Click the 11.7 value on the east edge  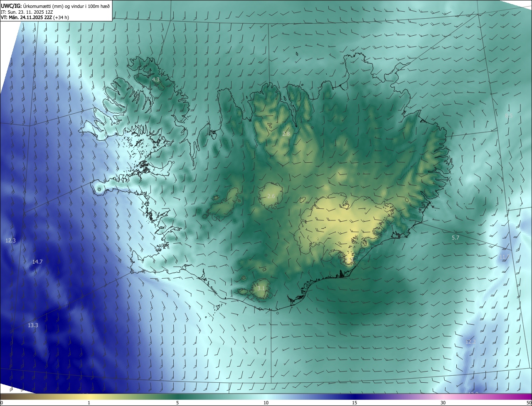tap(504, 257)
